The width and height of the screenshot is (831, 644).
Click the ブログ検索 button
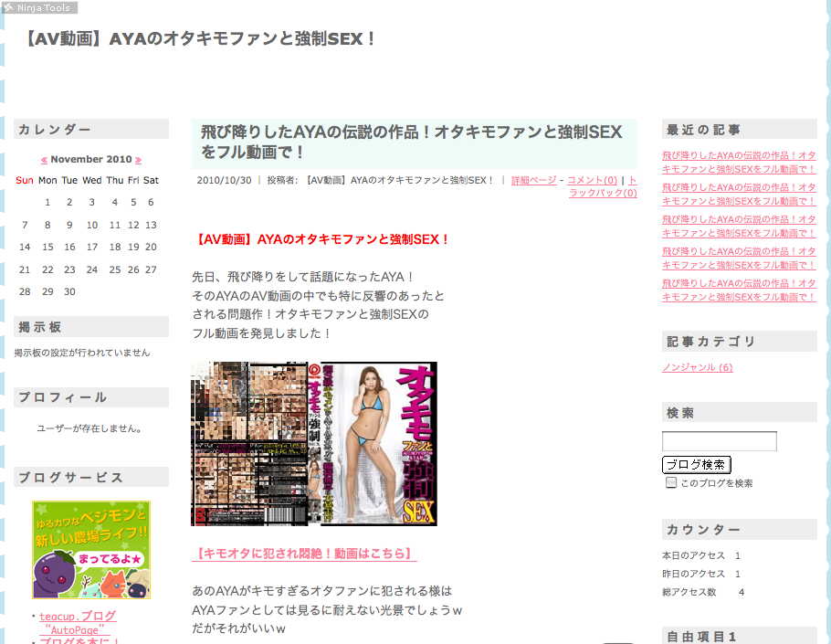pyautogui.click(x=697, y=465)
